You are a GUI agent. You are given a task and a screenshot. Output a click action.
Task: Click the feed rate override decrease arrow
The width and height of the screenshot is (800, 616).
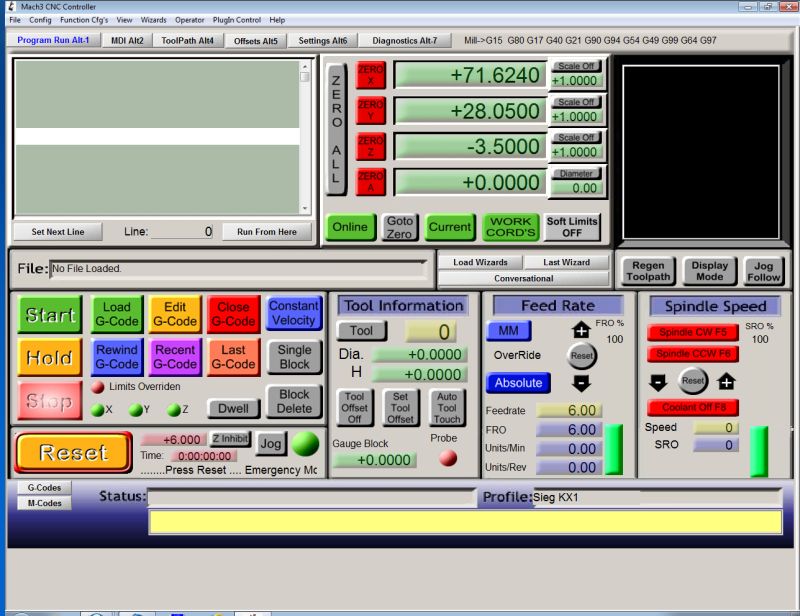(581, 383)
